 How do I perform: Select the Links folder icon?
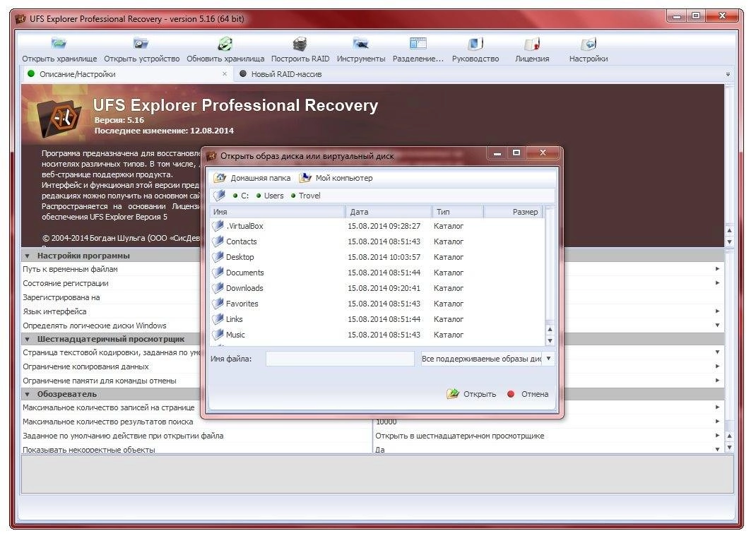click(218, 318)
